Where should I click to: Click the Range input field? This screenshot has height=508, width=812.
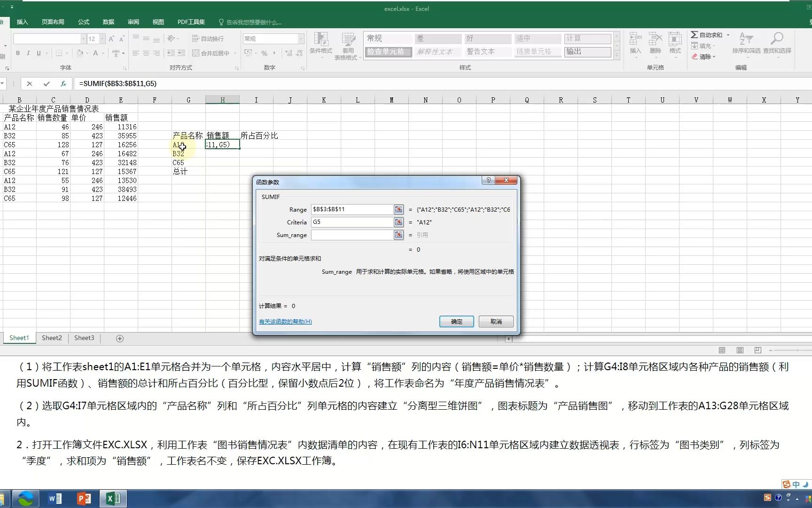pos(352,209)
